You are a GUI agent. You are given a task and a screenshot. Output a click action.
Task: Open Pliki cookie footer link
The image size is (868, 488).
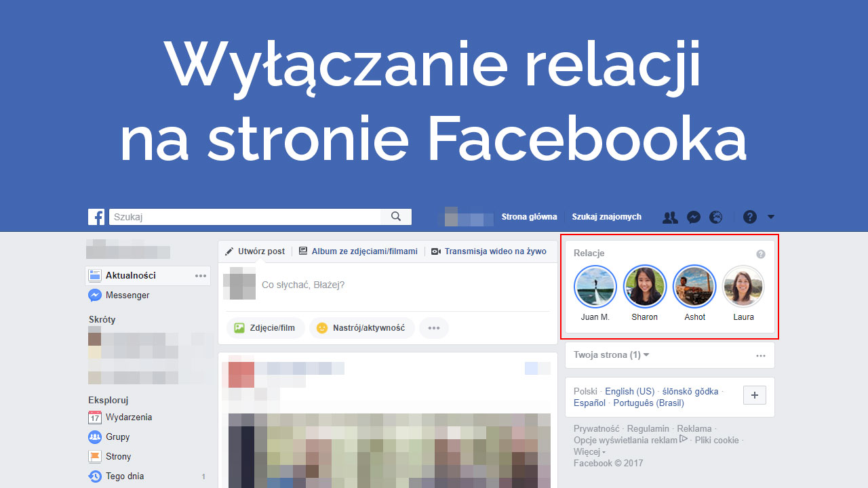[x=717, y=441]
